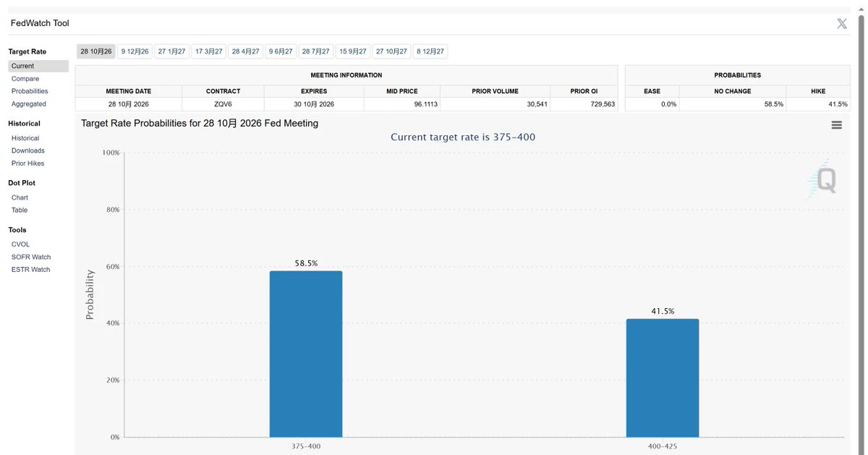Click the NO CHANGE column header
The image size is (868, 455).
[733, 91]
